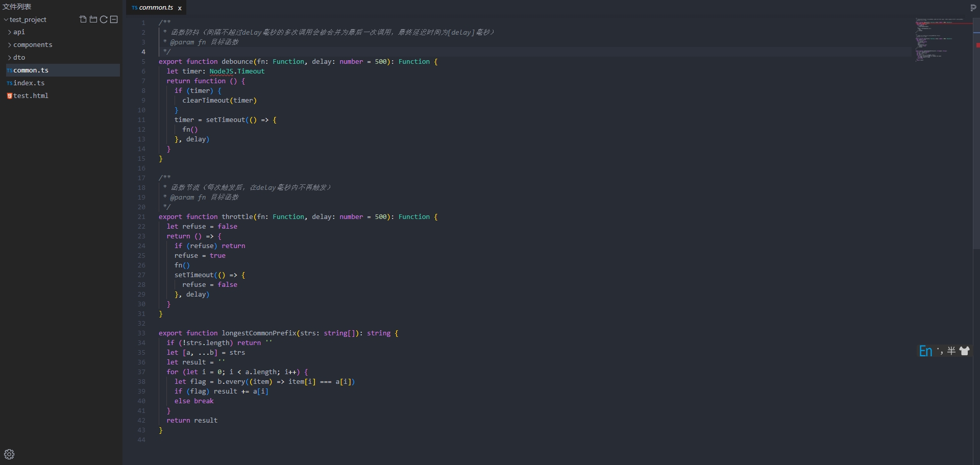The height and width of the screenshot is (465, 980).
Task: Click line number 44 in the gutter
Action: 141,440
